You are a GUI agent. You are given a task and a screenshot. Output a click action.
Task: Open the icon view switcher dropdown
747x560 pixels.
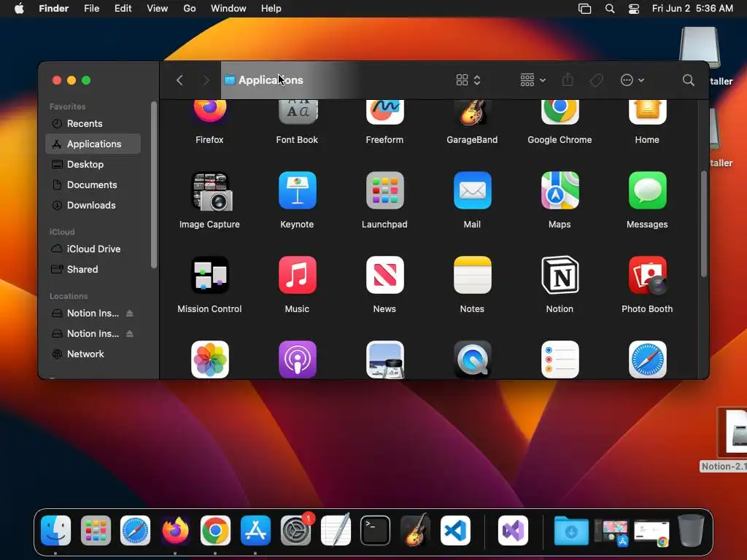[468, 80]
